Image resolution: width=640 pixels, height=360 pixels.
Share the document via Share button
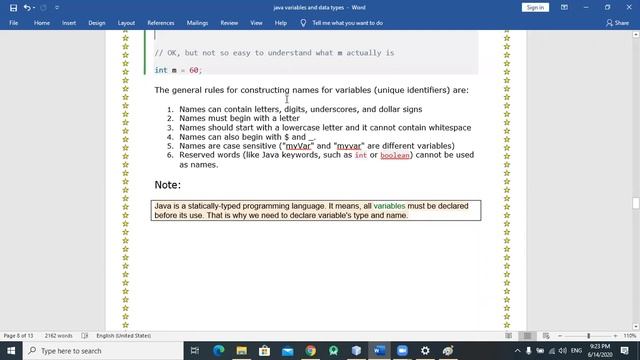pyautogui.click(x=617, y=23)
